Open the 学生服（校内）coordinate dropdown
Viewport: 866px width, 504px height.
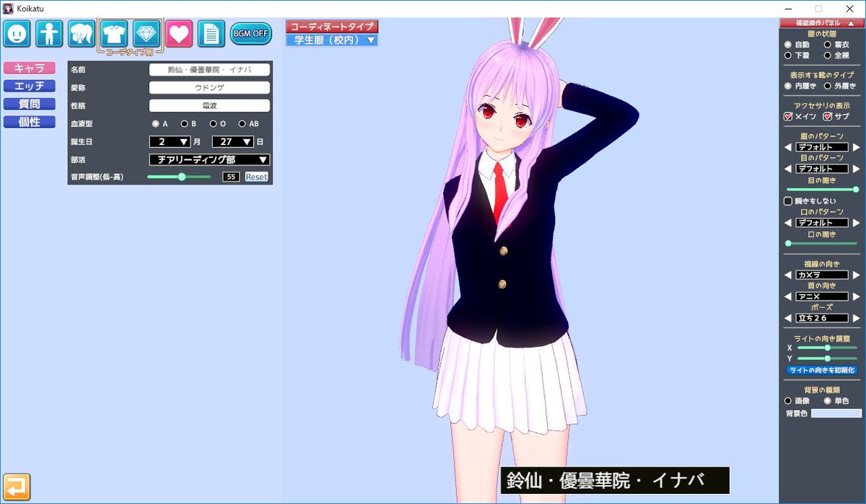(x=332, y=40)
